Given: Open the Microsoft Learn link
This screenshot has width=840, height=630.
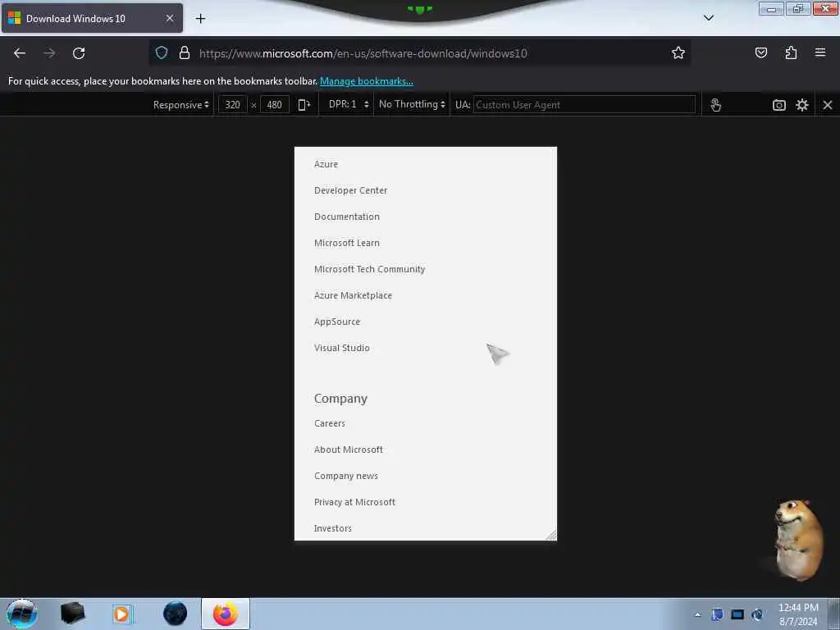Looking at the screenshot, I should (347, 243).
